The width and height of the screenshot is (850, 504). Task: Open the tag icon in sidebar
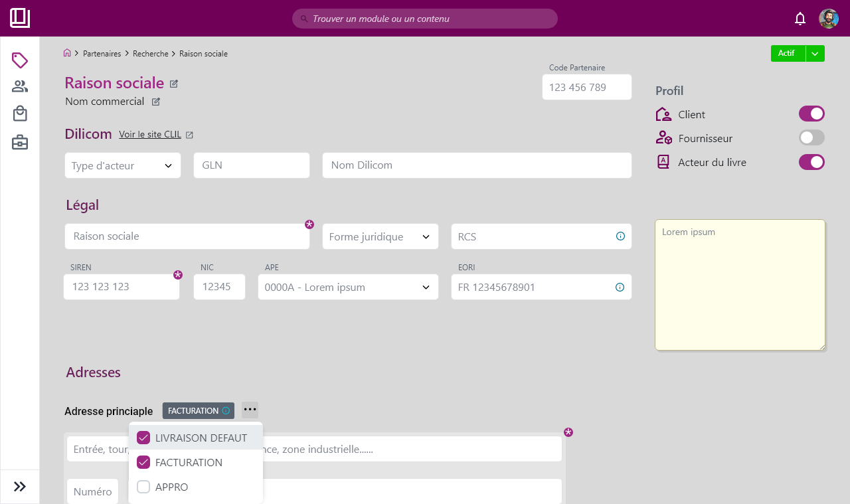coord(20,60)
